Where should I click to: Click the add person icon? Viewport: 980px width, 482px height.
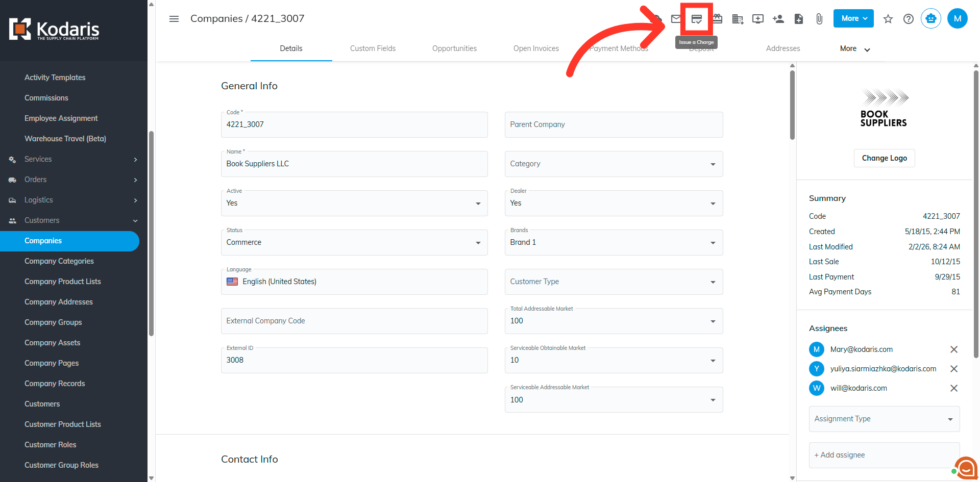coord(778,19)
